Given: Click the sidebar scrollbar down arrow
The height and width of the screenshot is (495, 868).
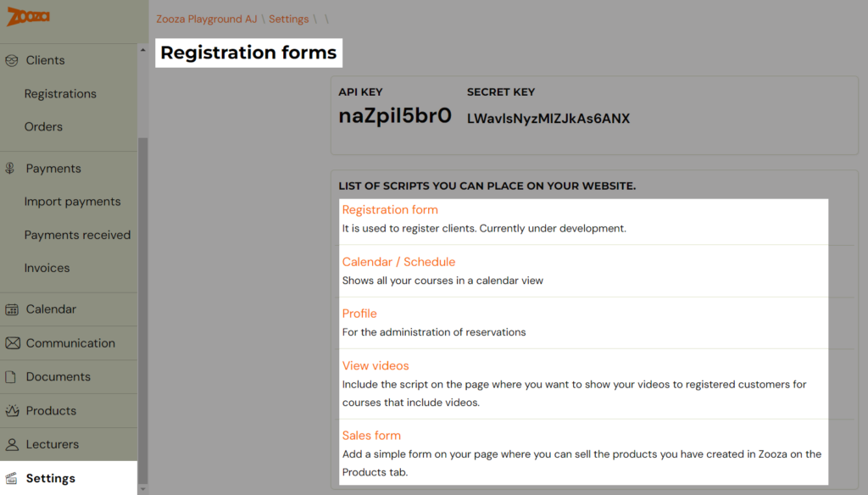Looking at the screenshot, I should 142,489.
